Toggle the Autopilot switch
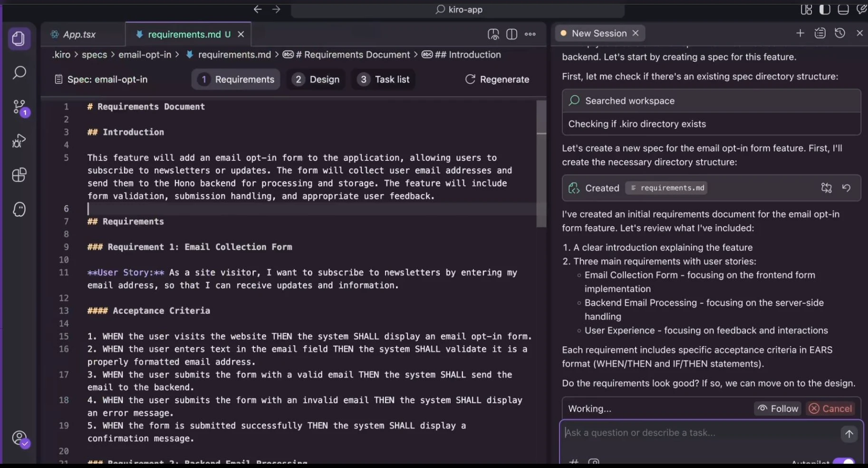 pos(844,462)
